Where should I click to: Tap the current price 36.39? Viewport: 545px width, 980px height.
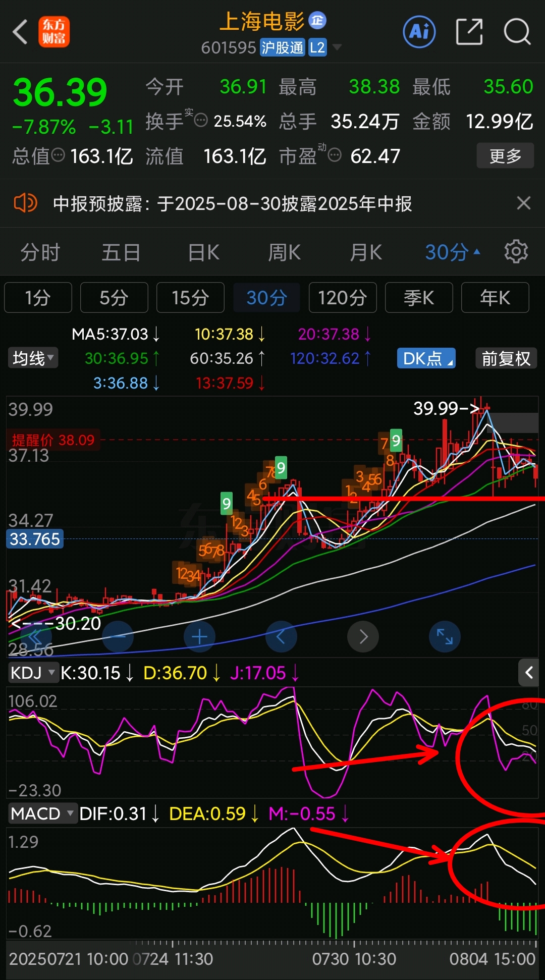[60, 92]
